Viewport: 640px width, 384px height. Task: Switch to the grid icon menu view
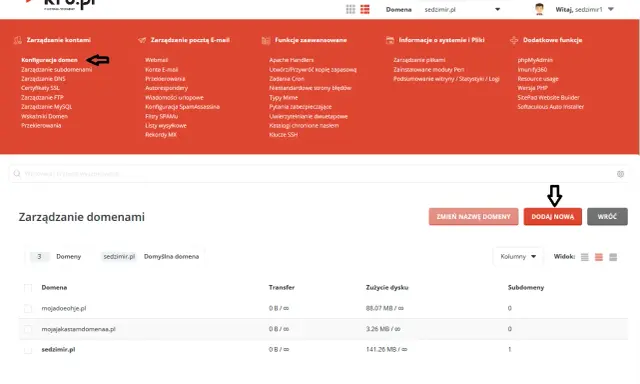(x=350, y=9)
